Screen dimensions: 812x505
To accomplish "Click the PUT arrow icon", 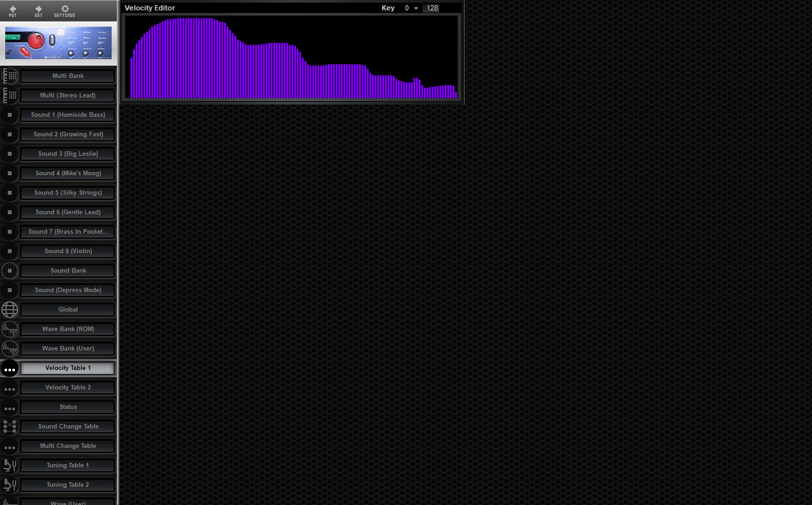I will coord(12,10).
